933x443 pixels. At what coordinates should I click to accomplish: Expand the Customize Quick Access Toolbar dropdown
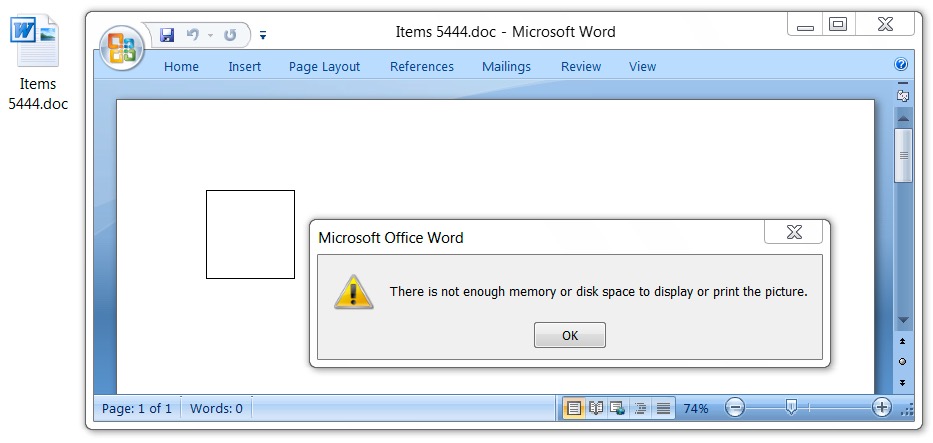coord(263,36)
